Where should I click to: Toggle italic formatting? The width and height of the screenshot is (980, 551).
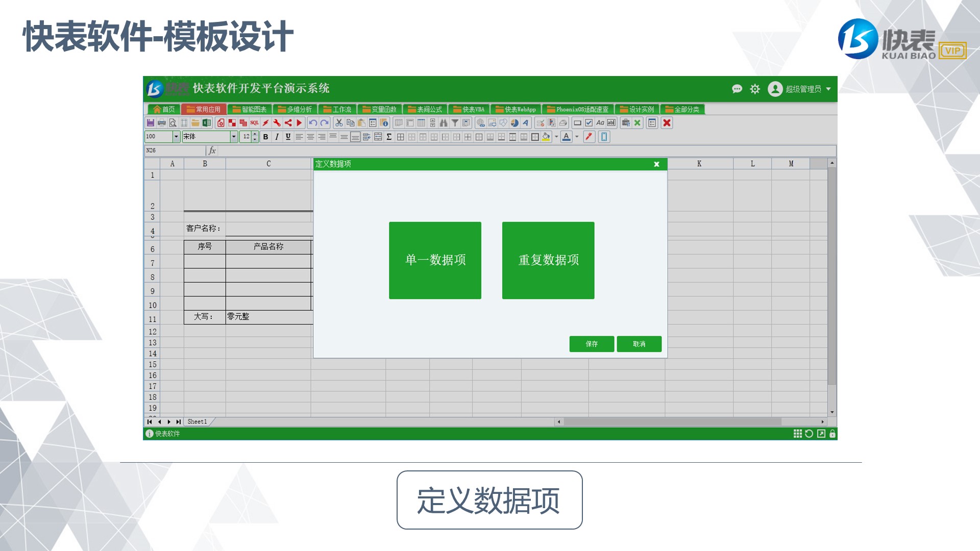click(x=277, y=137)
